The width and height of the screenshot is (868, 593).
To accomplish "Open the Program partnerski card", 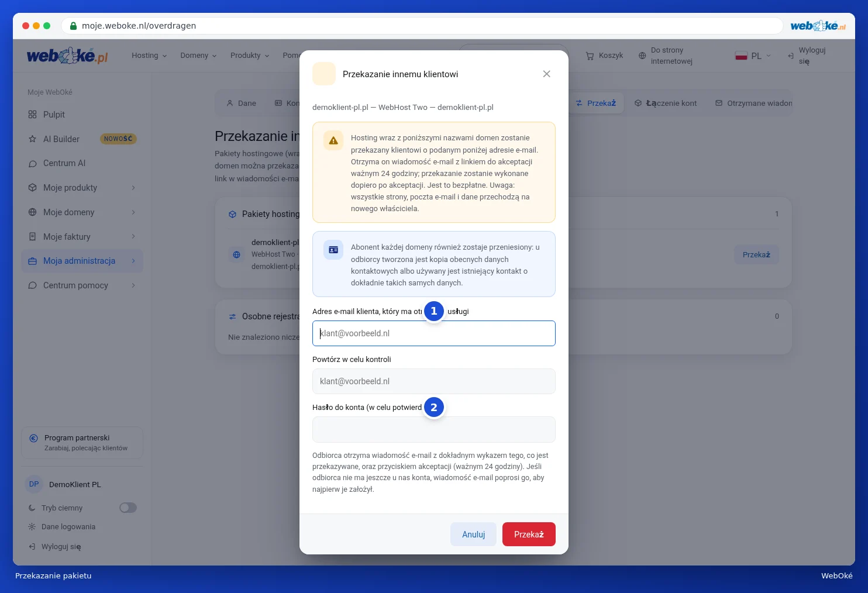I will pos(82,443).
